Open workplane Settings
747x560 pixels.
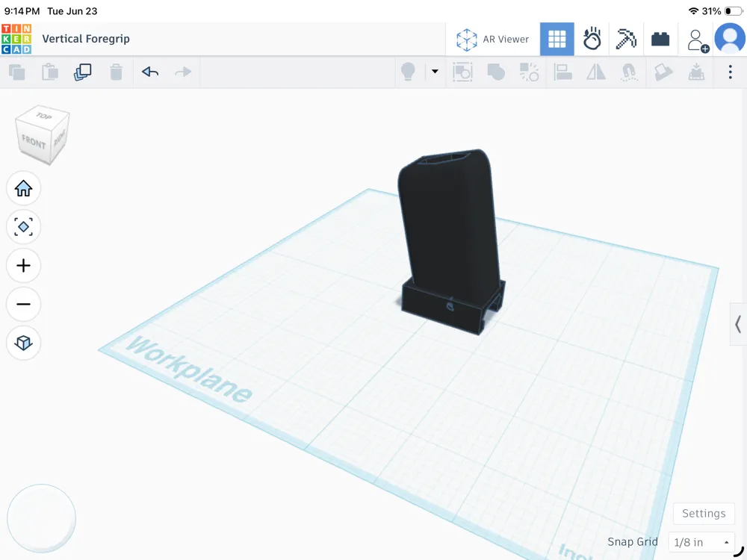click(x=704, y=514)
